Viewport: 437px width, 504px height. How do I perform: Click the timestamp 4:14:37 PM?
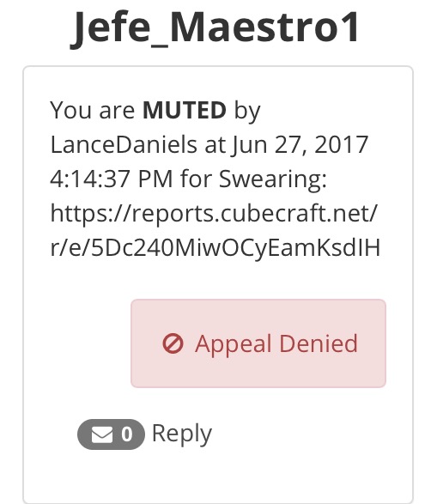tap(112, 179)
